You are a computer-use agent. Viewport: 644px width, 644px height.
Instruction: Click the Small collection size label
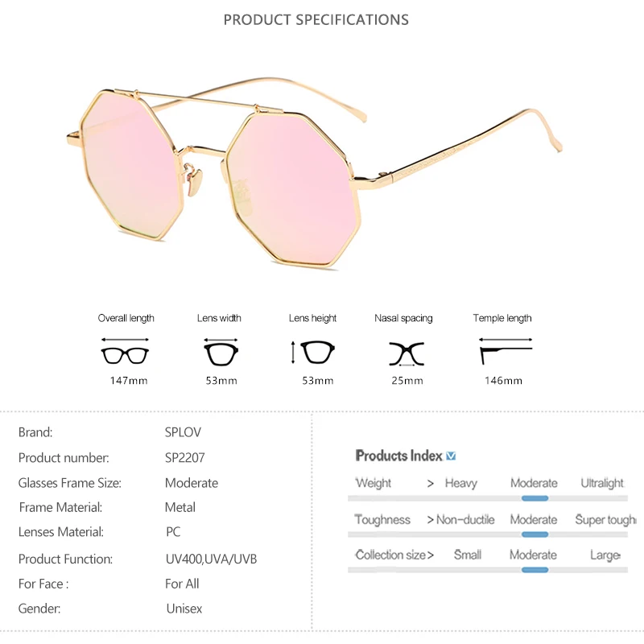(467, 555)
